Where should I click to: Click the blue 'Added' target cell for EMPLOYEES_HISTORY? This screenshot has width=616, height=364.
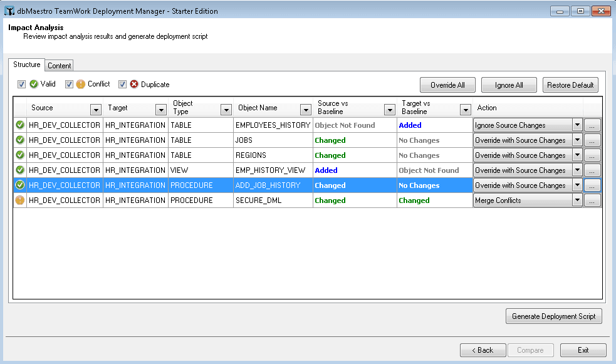point(435,125)
